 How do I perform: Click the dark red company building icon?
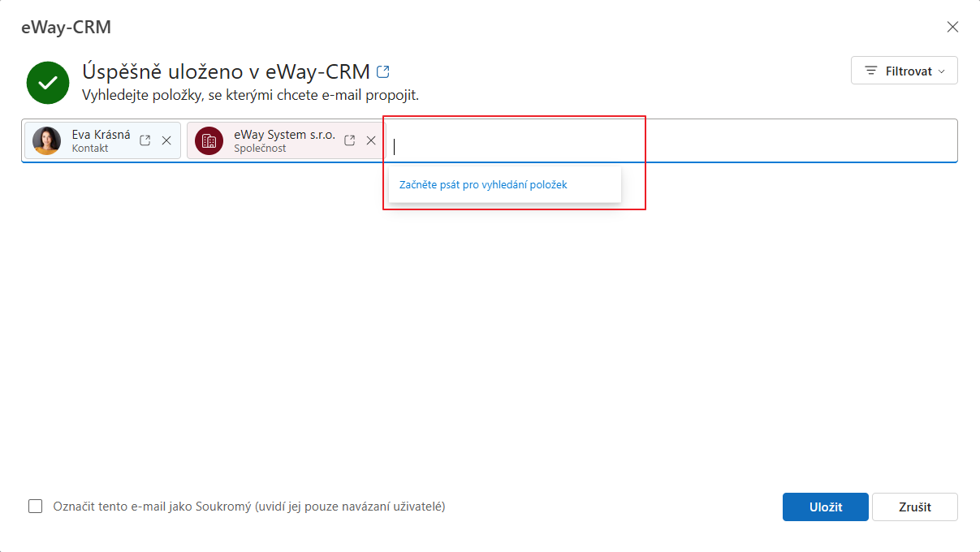tap(209, 140)
